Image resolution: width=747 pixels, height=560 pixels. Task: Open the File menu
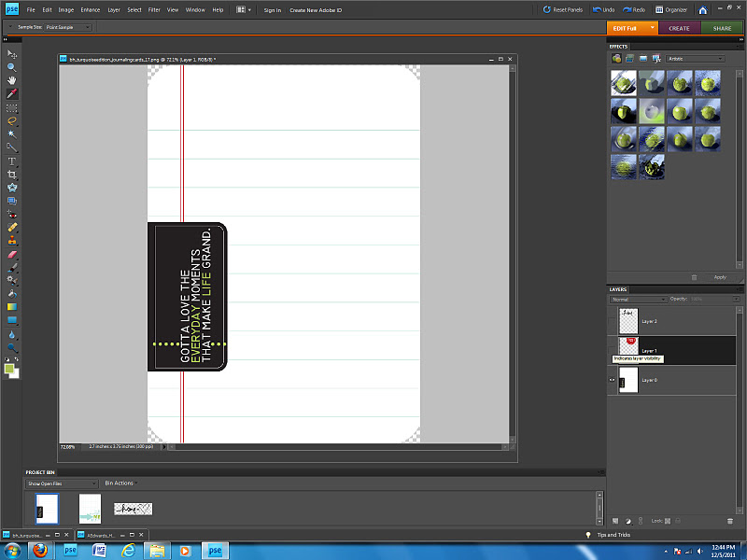[31, 10]
